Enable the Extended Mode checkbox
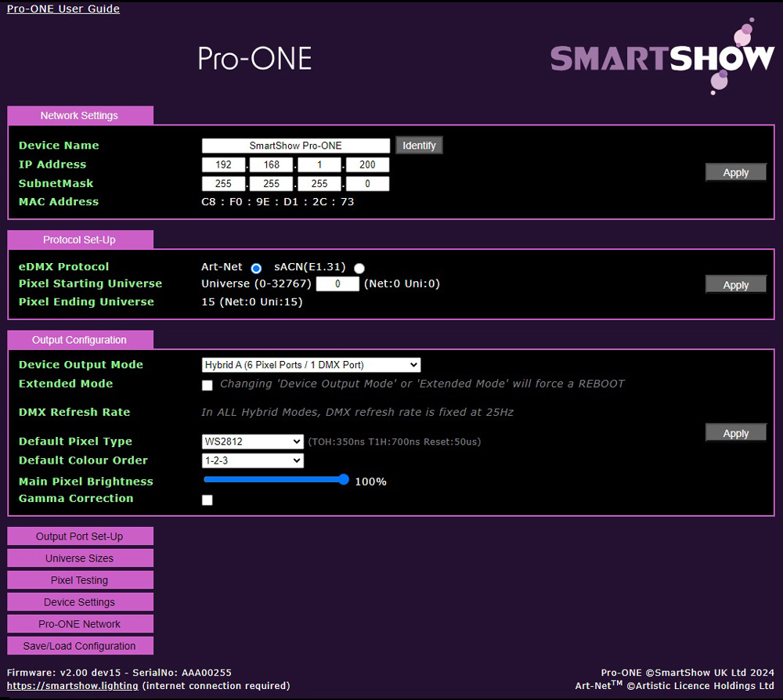Viewport: 783px width, 700px height. 207,385
